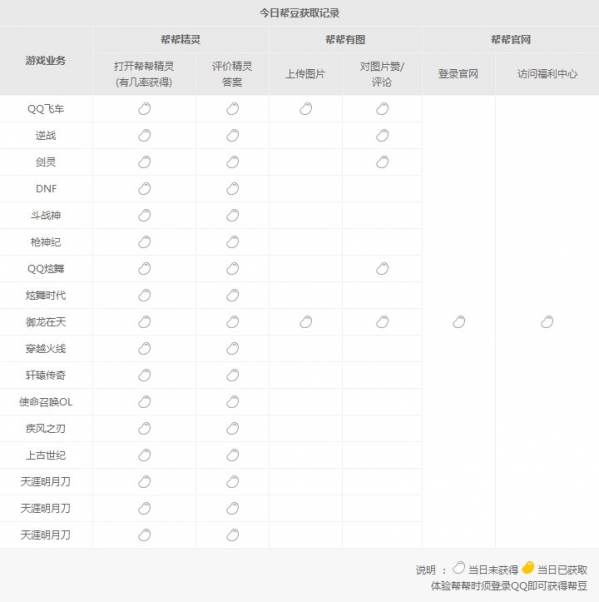Click the 上传图片 column header
This screenshot has height=602, width=599.
[305, 74]
